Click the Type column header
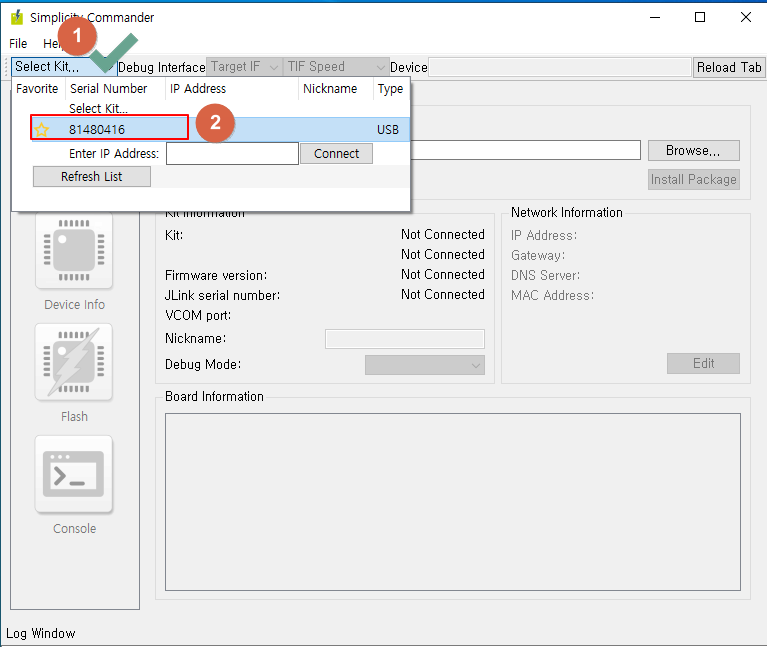Image resolution: width=767 pixels, height=647 pixels. pos(391,89)
